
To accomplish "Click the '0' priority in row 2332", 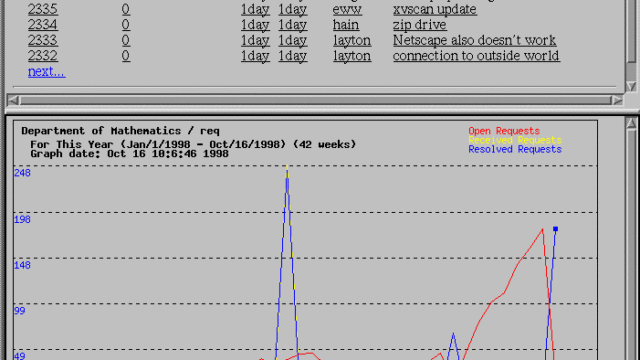I will (126, 56).
